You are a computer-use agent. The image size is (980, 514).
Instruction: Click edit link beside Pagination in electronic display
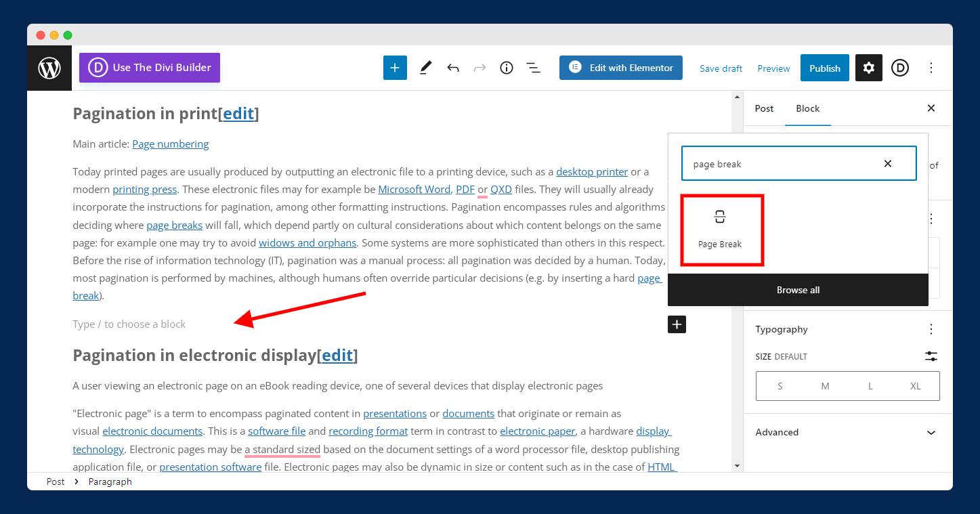pyautogui.click(x=337, y=356)
